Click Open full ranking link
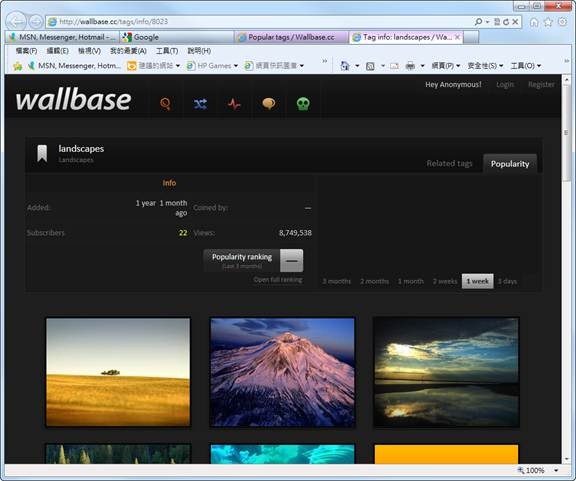This screenshot has width=576, height=481. click(278, 280)
